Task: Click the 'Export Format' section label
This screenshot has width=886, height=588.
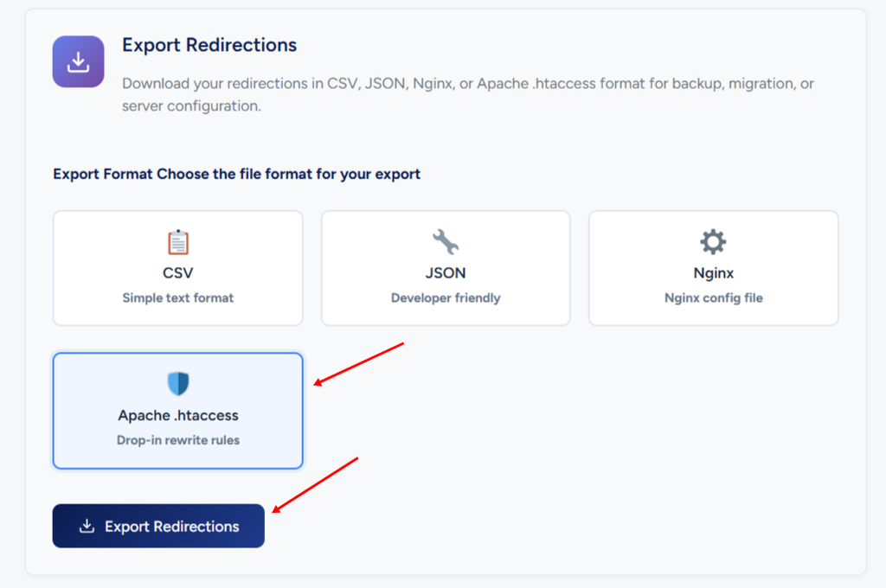Action: pos(103,174)
